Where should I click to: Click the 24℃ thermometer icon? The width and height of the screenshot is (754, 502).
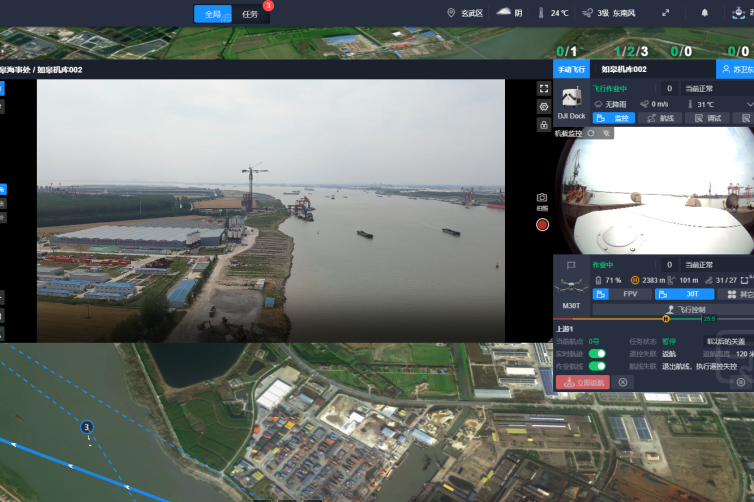(x=541, y=13)
